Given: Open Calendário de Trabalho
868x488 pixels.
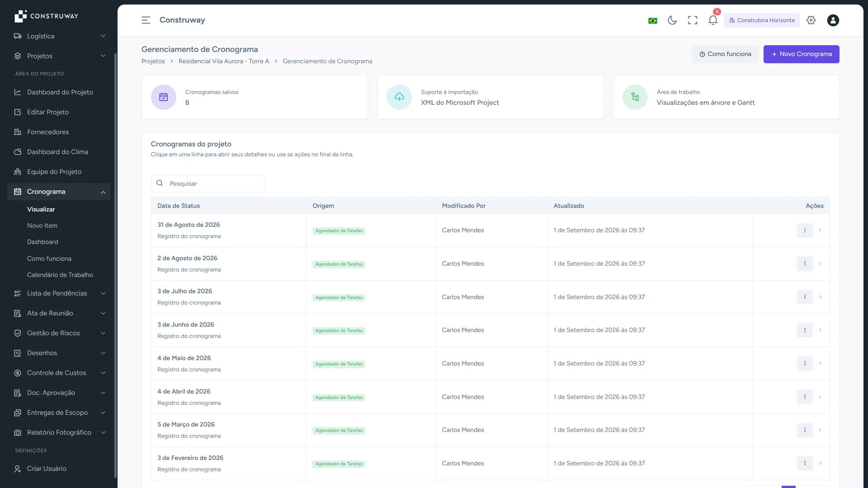Looking at the screenshot, I should (x=60, y=275).
